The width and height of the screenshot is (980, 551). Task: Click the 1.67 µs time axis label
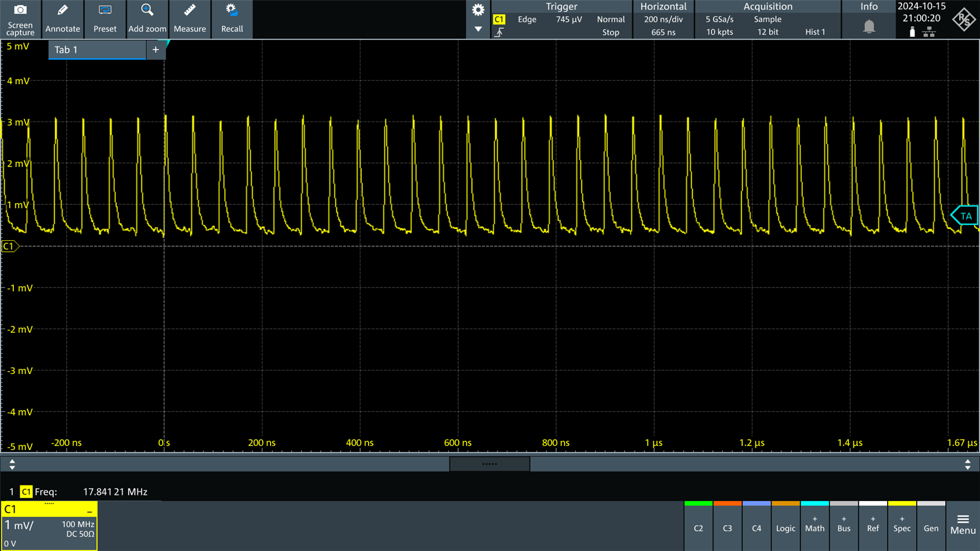coord(962,442)
